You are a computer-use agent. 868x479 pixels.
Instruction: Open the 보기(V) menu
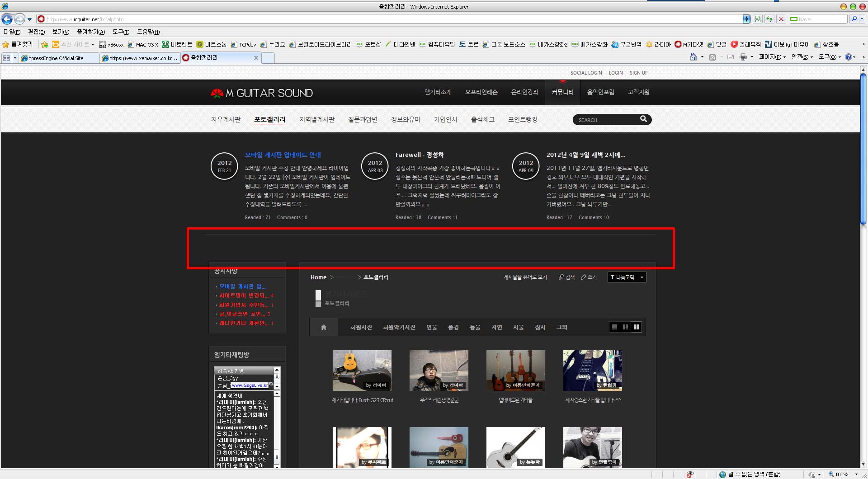pyautogui.click(x=61, y=32)
